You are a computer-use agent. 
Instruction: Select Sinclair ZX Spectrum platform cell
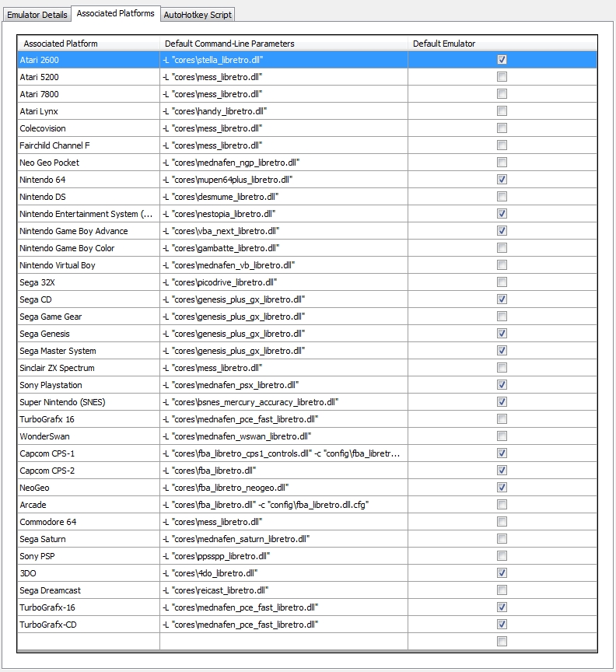pyautogui.click(x=89, y=368)
